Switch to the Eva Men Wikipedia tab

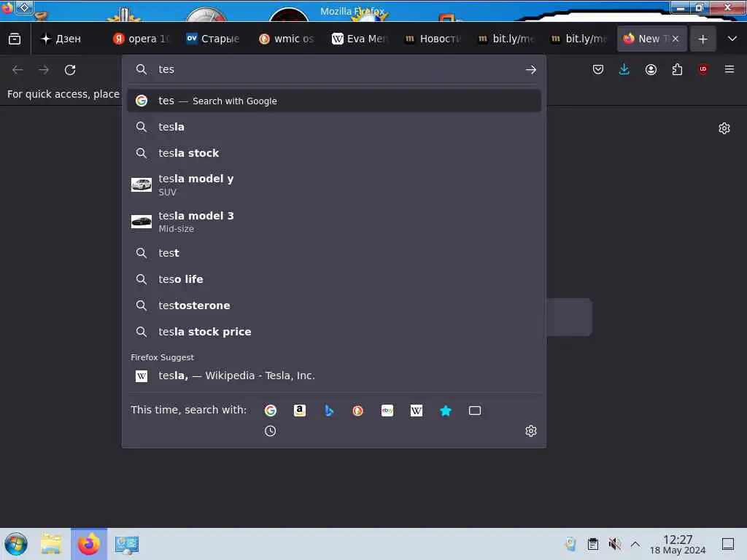pos(360,39)
